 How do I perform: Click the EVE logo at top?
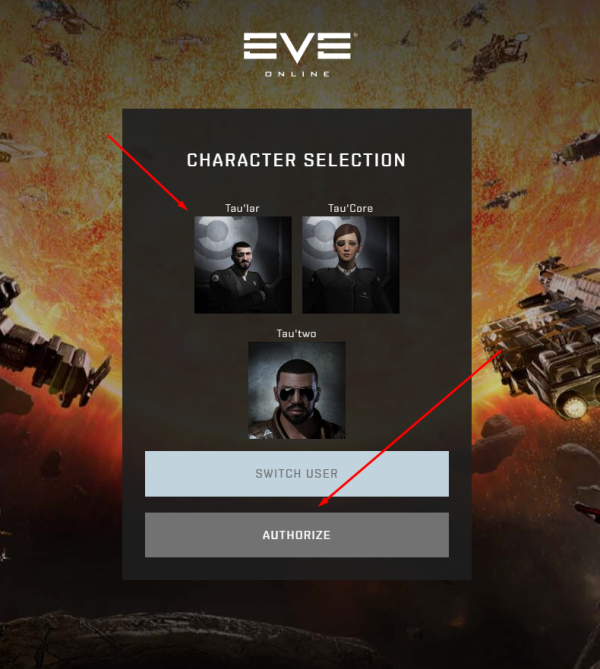tap(298, 47)
